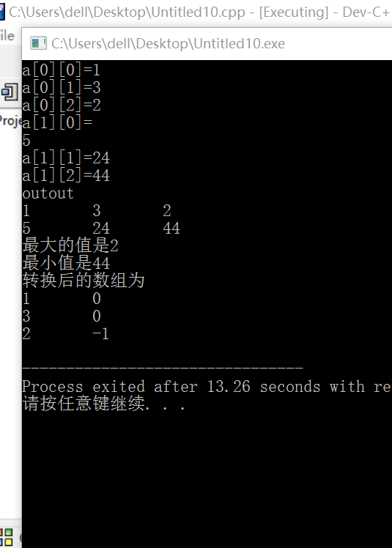Click the "a[1][2]=44" input line
This screenshot has width=392, height=548.
click(x=66, y=175)
